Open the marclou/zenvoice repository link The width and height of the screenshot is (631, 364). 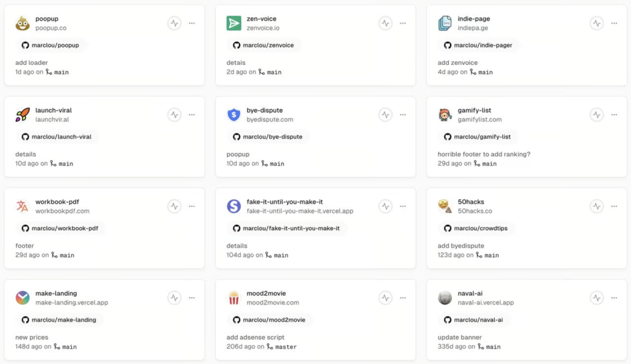tap(264, 45)
